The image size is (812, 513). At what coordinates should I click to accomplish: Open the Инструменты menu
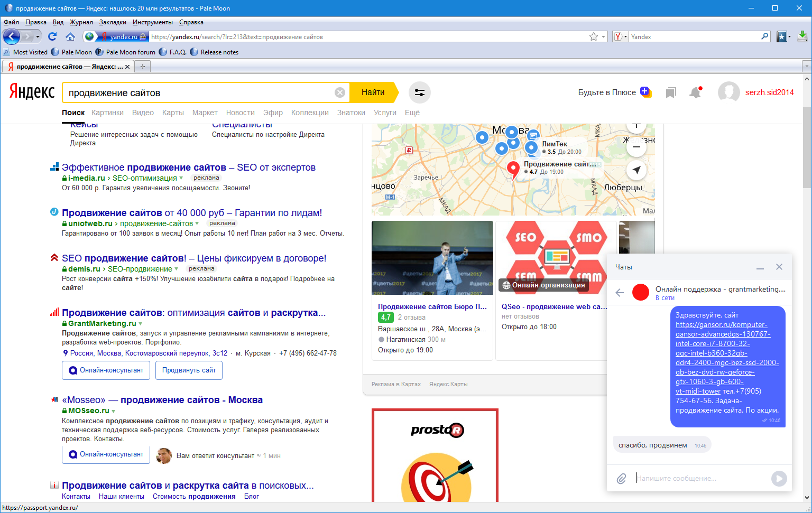(152, 22)
